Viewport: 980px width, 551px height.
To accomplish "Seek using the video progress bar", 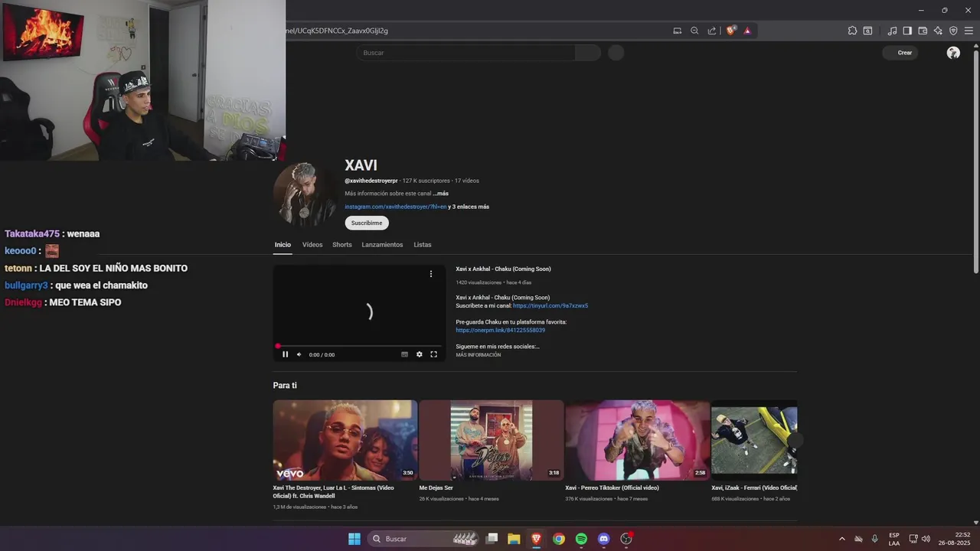I will coord(359,346).
